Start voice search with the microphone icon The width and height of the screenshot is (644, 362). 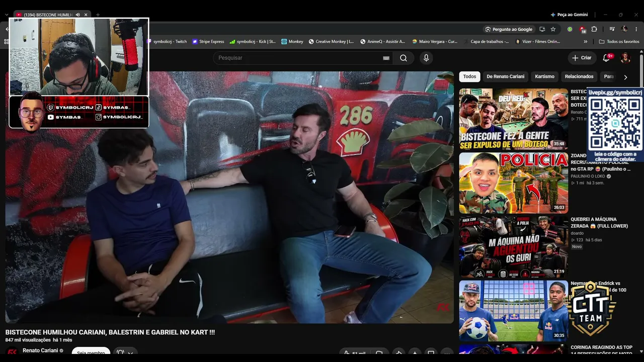426,58
